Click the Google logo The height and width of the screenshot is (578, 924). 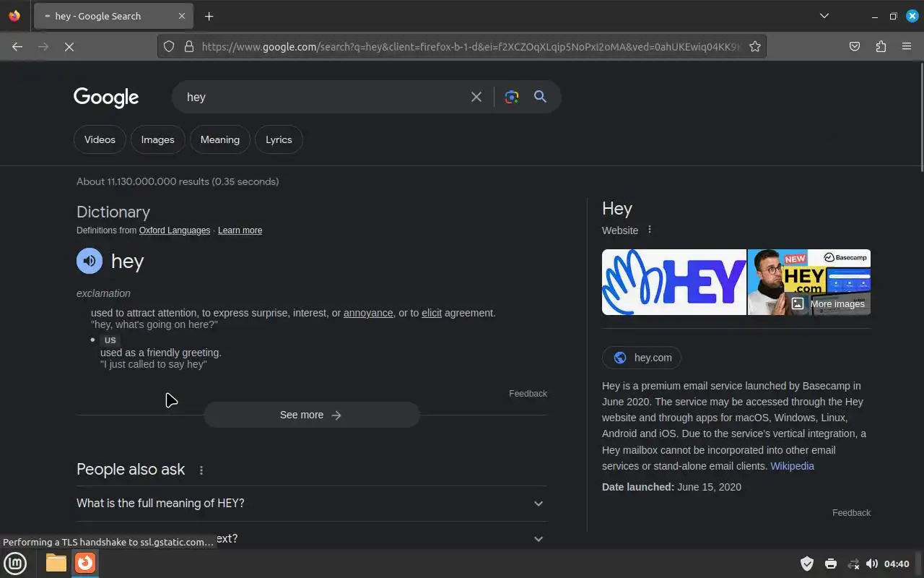click(x=106, y=98)
